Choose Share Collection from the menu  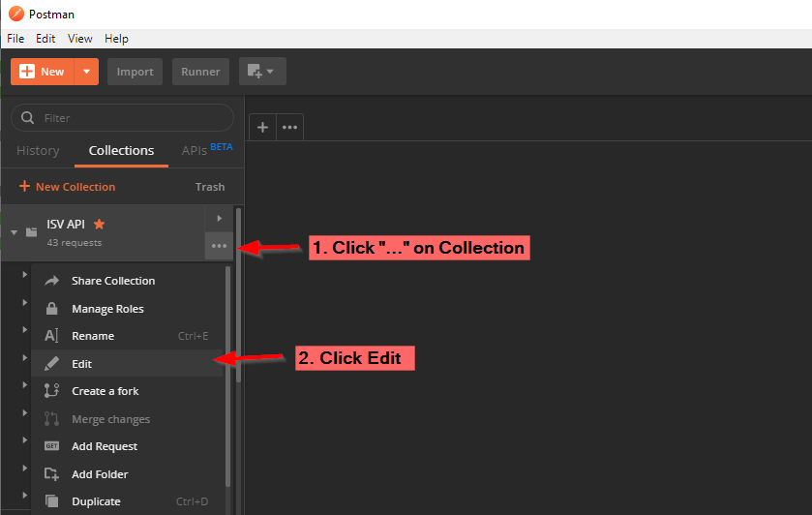coord(128,281)
